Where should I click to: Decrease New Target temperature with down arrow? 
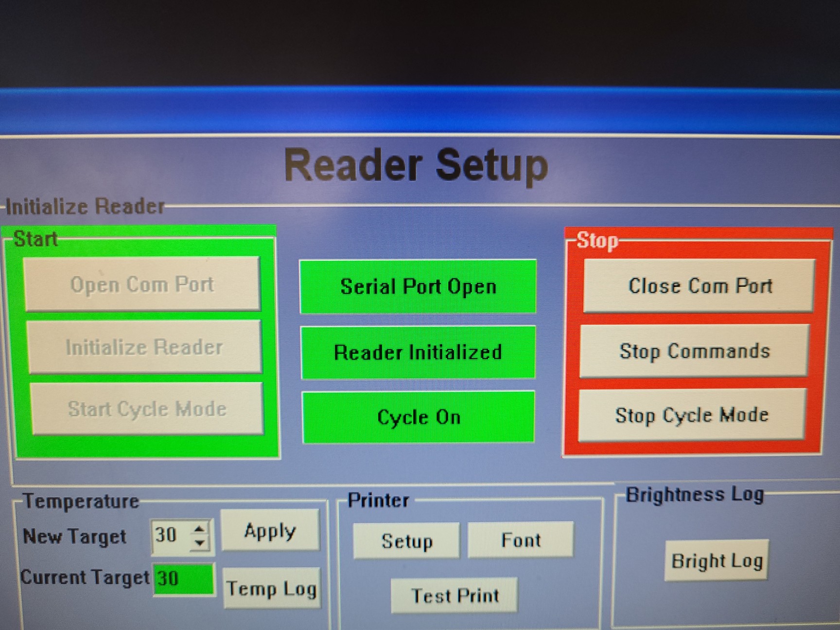[200, 543]
